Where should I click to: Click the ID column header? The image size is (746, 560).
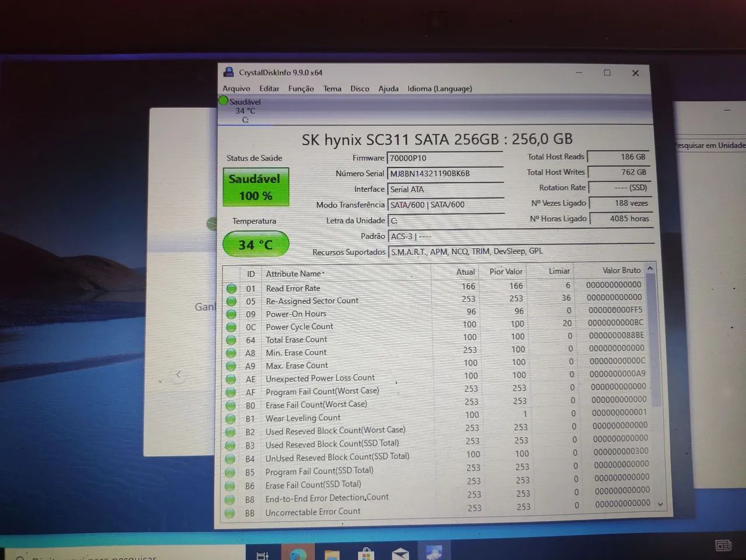pos(251,274)
